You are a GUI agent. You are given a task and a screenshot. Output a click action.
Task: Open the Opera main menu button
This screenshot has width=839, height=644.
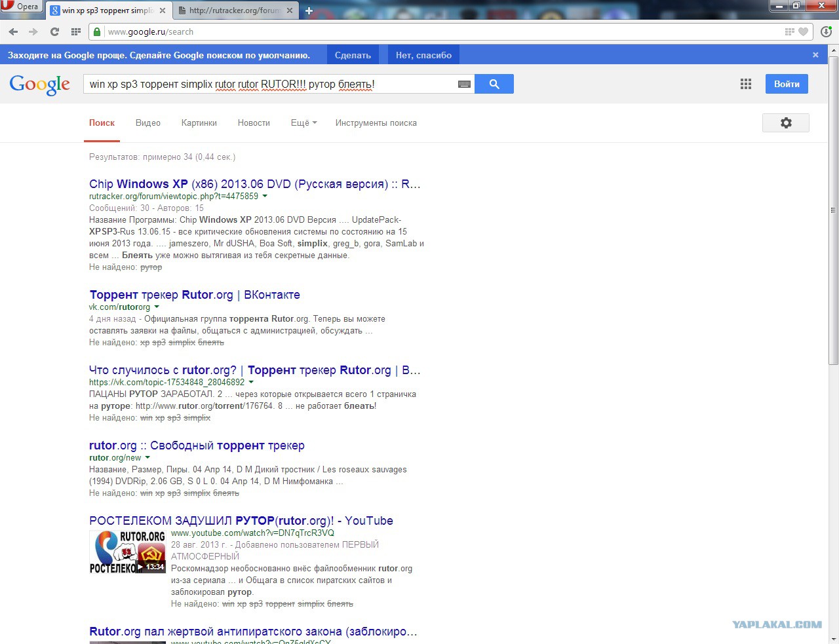[21, 7]
